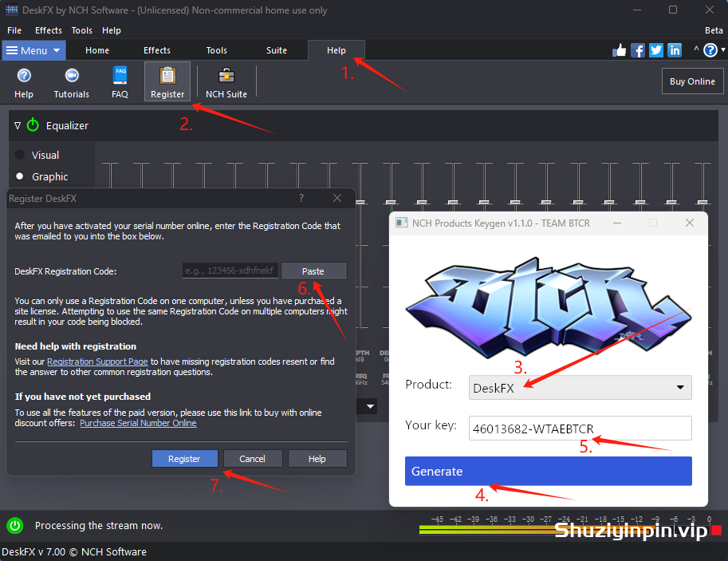
Task: Click the thumbs-up like icon
Action: (x=619, y=50)
